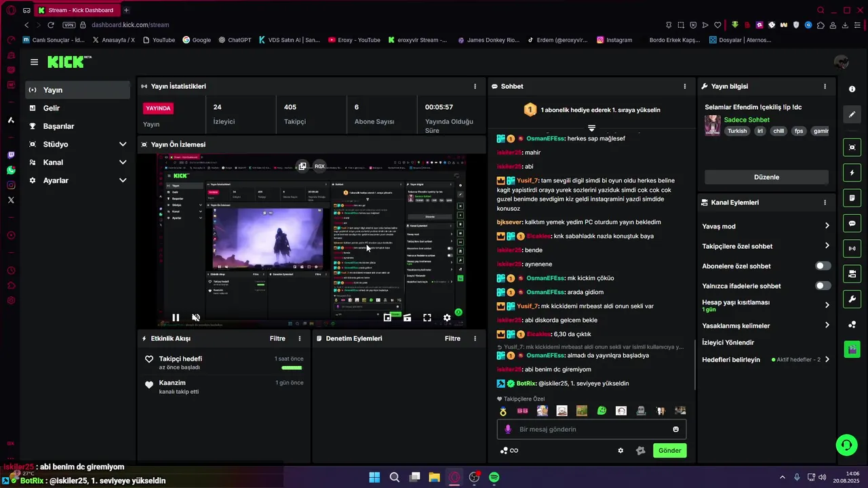Click the Kaanzim follower entry
Screen dimensions: 868x488
(x=224, y=386)
